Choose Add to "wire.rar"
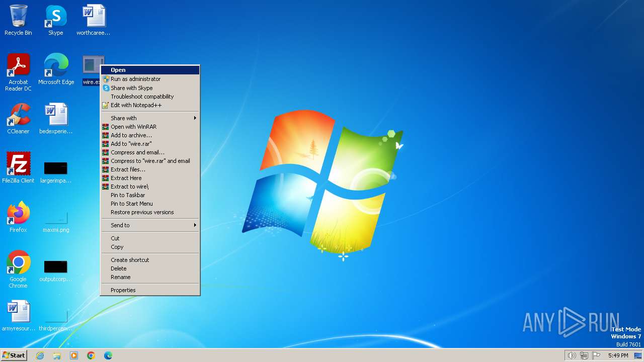 point(150,144)
